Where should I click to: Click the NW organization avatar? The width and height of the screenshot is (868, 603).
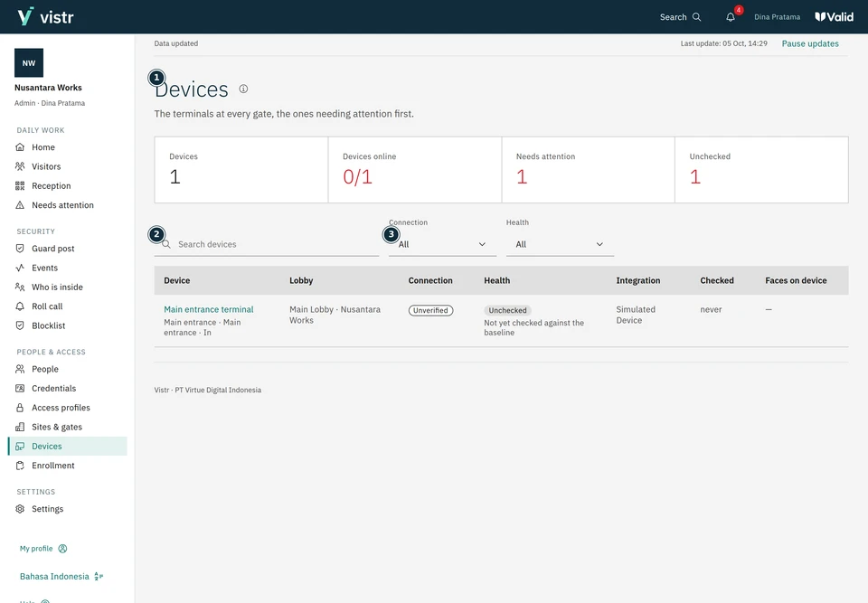point(29,63)
